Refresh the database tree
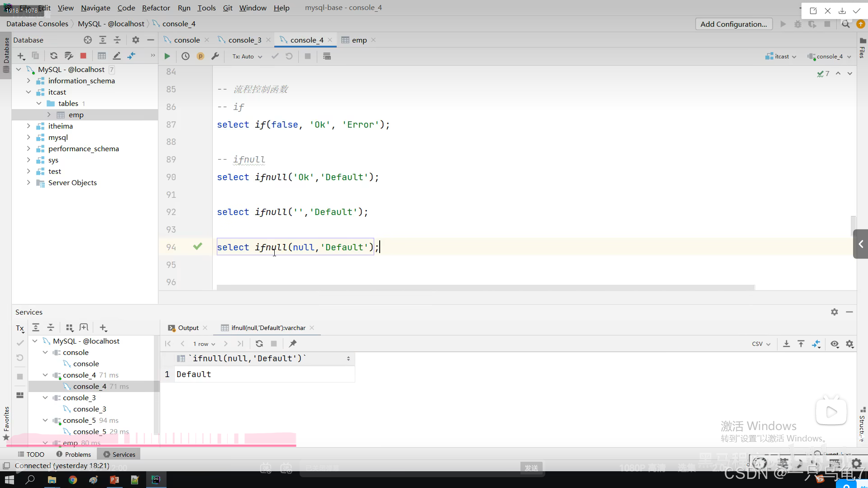This screenshot has width=868, height=488. click(54, 56)
